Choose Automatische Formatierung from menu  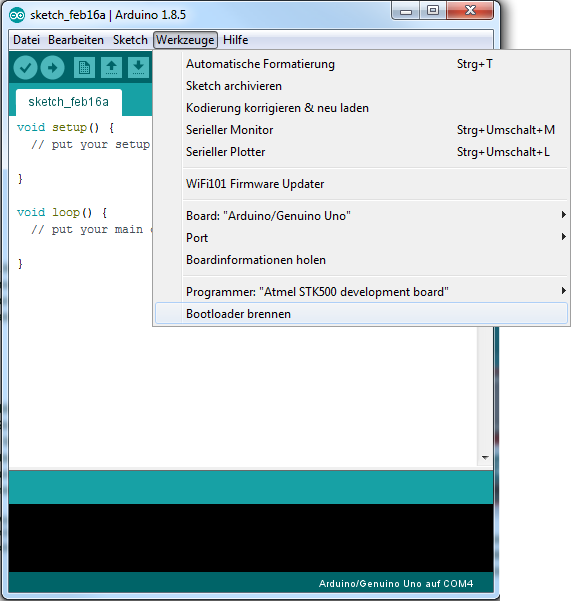tap(361, 64)
